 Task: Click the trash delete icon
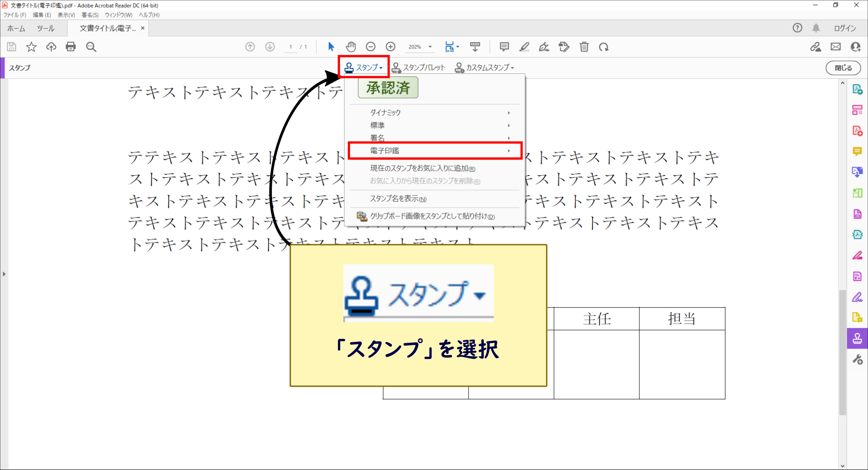584,47
